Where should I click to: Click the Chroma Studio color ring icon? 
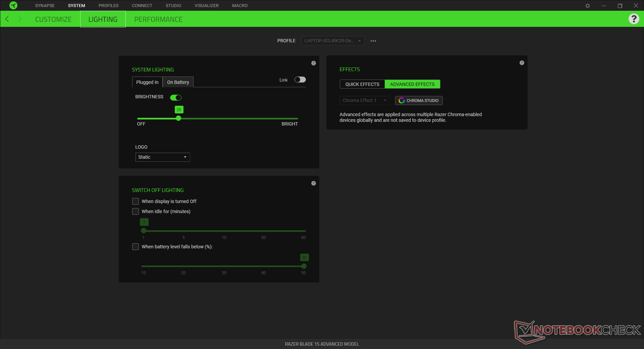coord(401,101)
